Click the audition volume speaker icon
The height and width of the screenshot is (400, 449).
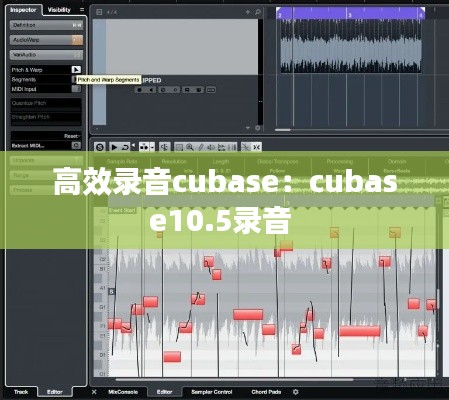click(133, 146)
